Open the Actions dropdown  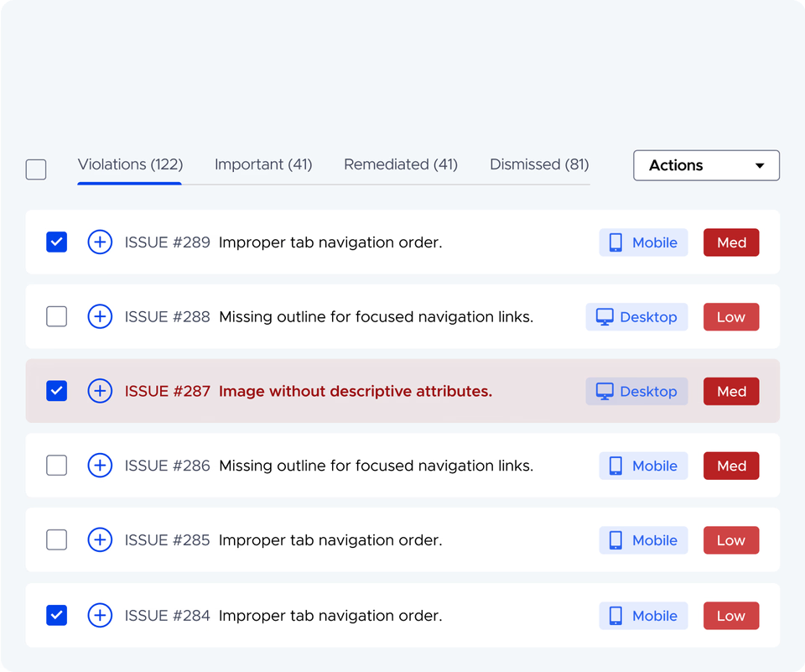706,165
